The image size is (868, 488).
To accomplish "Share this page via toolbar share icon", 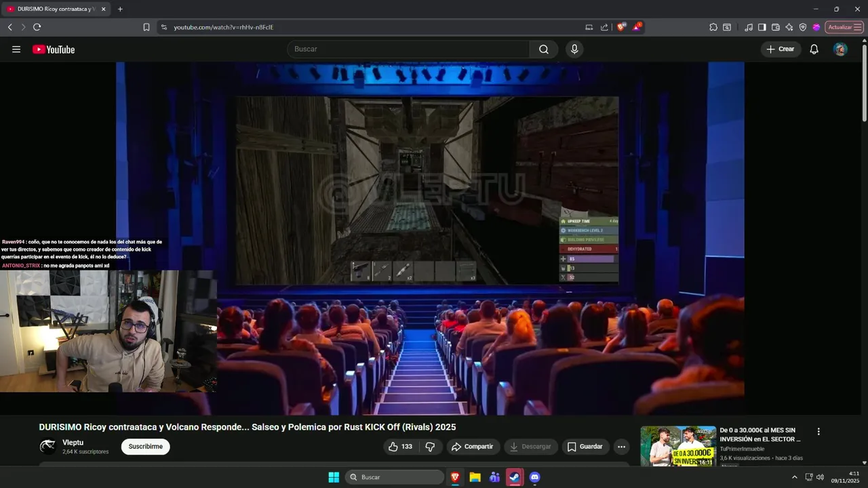I will click(604, 27).
